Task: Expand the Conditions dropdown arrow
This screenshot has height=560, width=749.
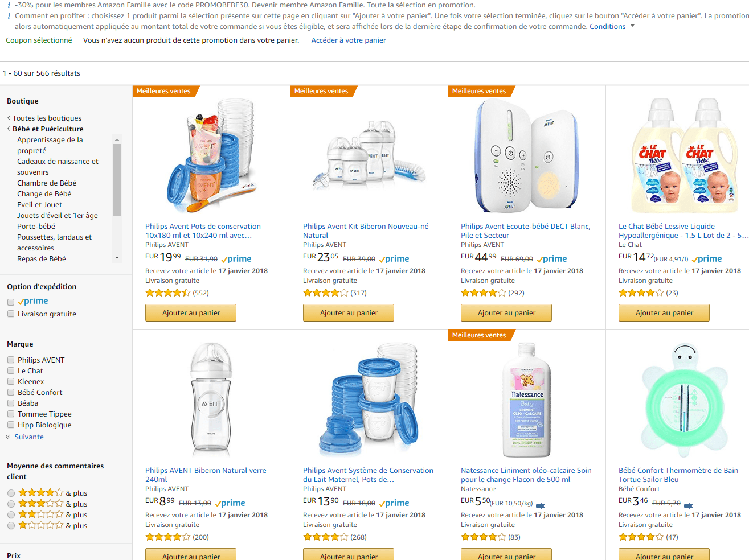Action: tap(632, 26)
